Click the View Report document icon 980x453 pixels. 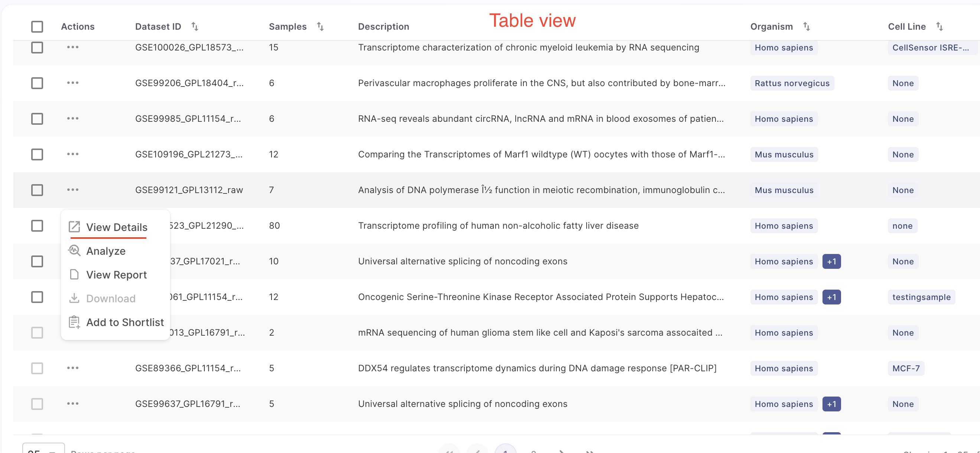(x=74, y=275)
